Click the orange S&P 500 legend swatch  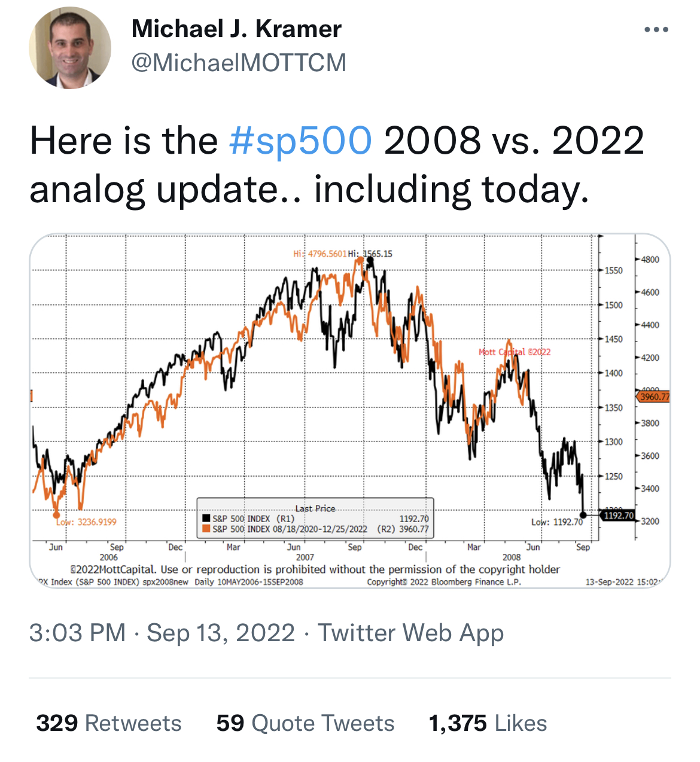(206, 529)
